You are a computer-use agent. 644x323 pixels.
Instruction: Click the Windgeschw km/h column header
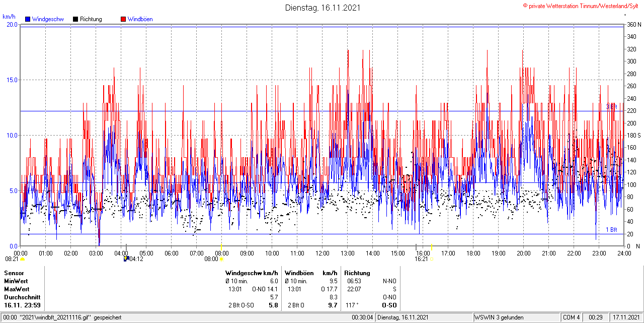click(x=252, y=273)
